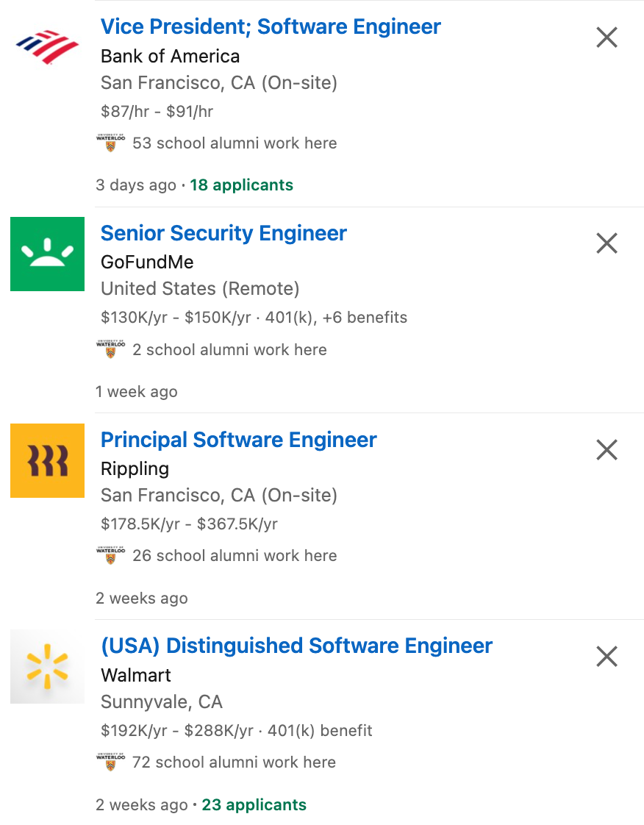Click the GoFundMe green logo
The image size is (644, 825).
coord(47,254)
